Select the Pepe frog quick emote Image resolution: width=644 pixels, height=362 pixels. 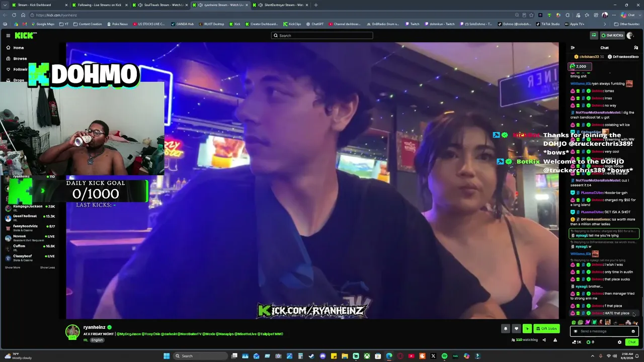point(581,322)
